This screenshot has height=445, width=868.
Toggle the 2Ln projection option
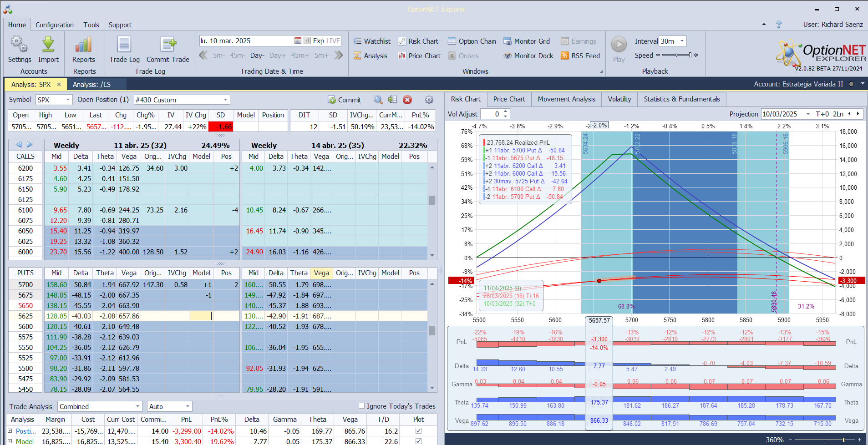point(838,114)
